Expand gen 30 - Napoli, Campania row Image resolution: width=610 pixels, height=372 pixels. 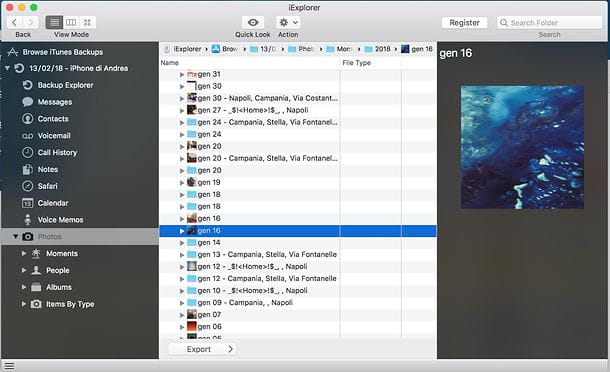(182, 98)
